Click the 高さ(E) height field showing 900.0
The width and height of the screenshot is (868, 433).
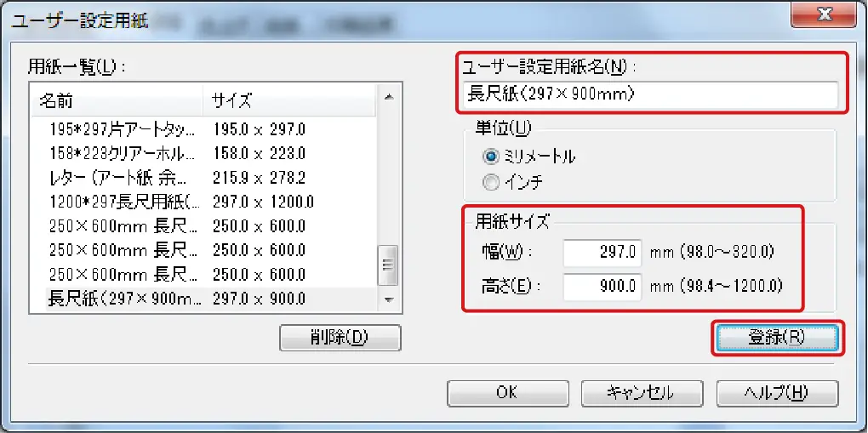point(602,286)
